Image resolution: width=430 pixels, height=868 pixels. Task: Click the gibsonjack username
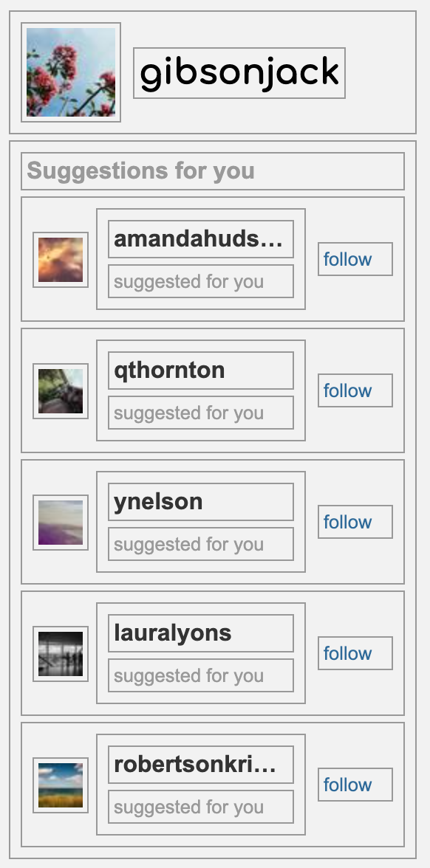(x=239, y=73)
